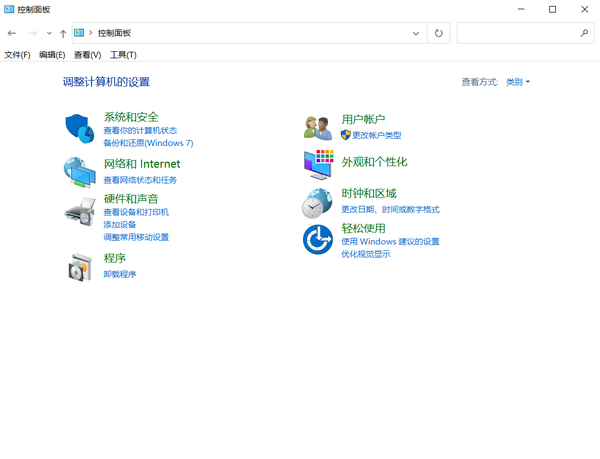Click the 查看方式 label text
Image resolution: width=600 pixels, height=459 pixels.
click(480, 82)
